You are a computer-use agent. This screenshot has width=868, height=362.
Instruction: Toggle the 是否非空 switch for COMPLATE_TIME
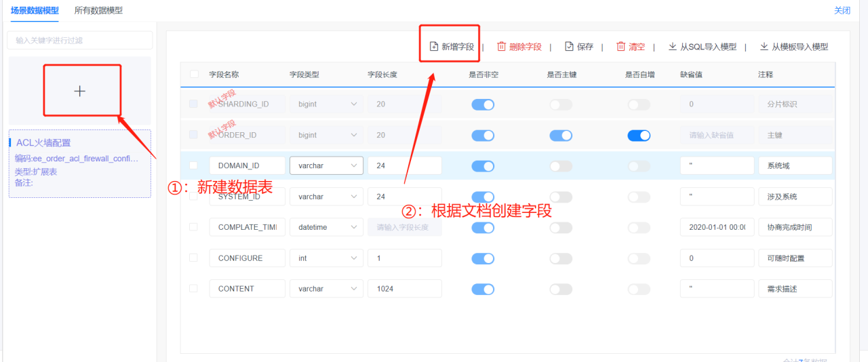(483, 228)
